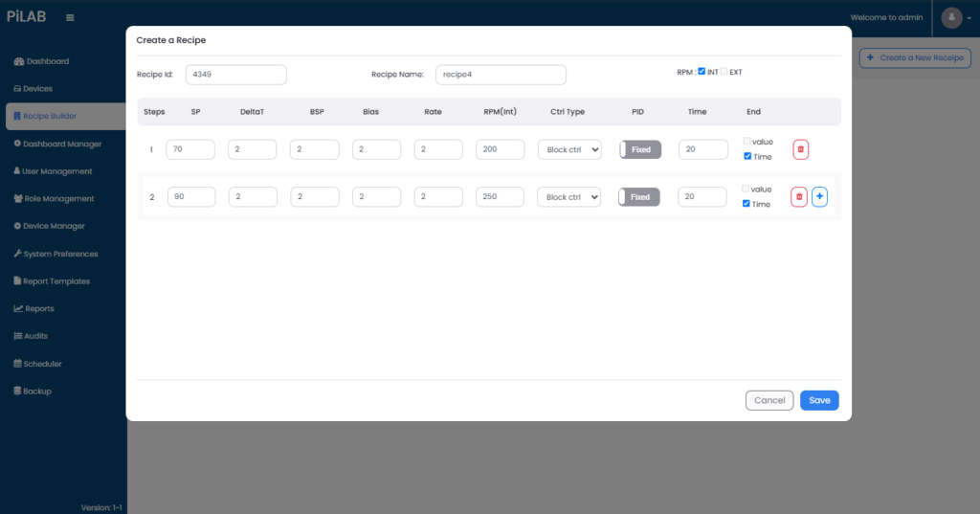Open Device Manager from sidebar
Screen dimensions: 980x514
coord(54,226)
